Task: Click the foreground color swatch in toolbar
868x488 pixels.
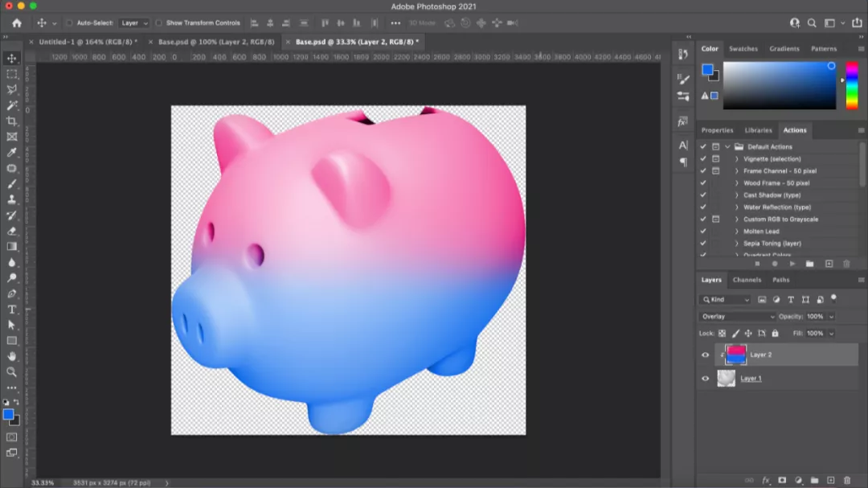Action: click(x=8, y=414)
